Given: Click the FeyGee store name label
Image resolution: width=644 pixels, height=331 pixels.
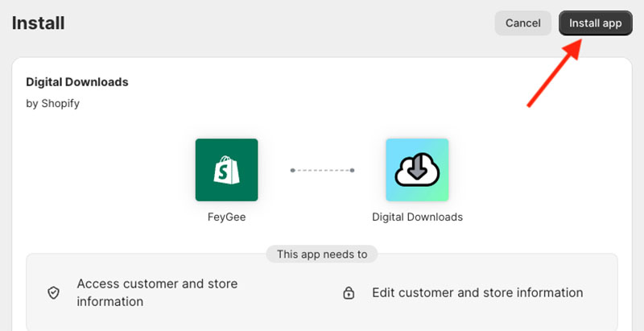Looking at the screenshot, I should (x=226, y=217).
